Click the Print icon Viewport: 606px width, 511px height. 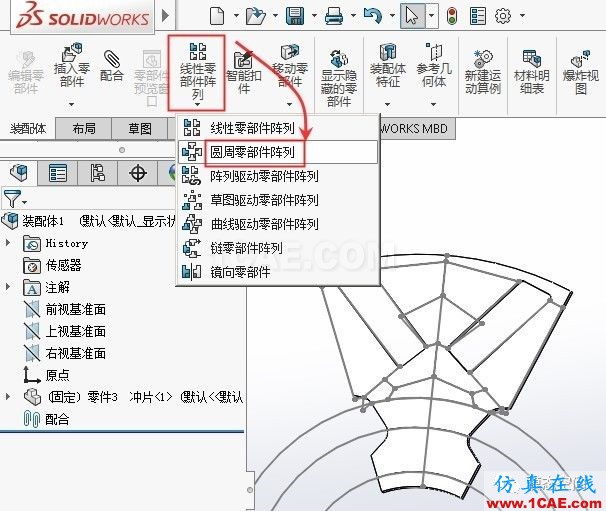pyautogui.click(x=334, y=16)
